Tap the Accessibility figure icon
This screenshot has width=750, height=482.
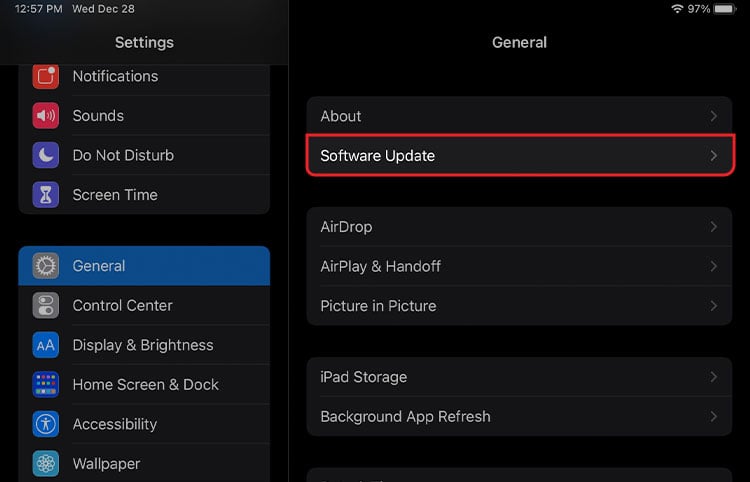tap(46, 424)
